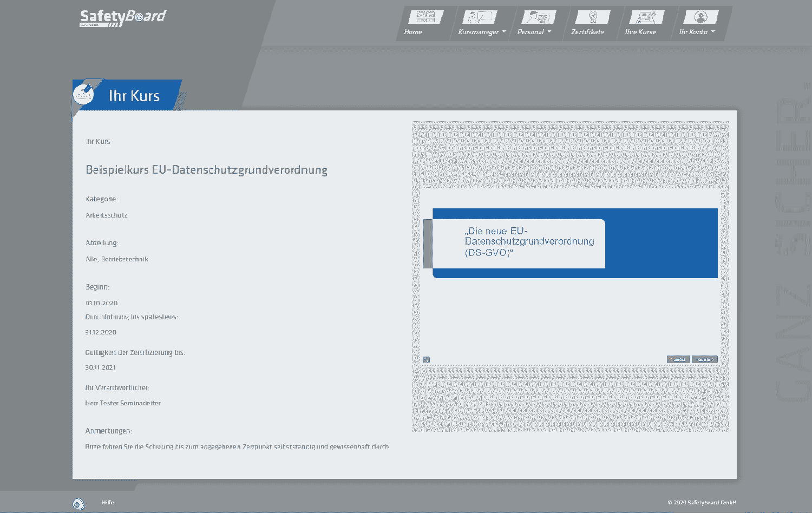The image size is (812, 513).
Task: Open the Zertifikate menu item
Action: coord(587,32)
